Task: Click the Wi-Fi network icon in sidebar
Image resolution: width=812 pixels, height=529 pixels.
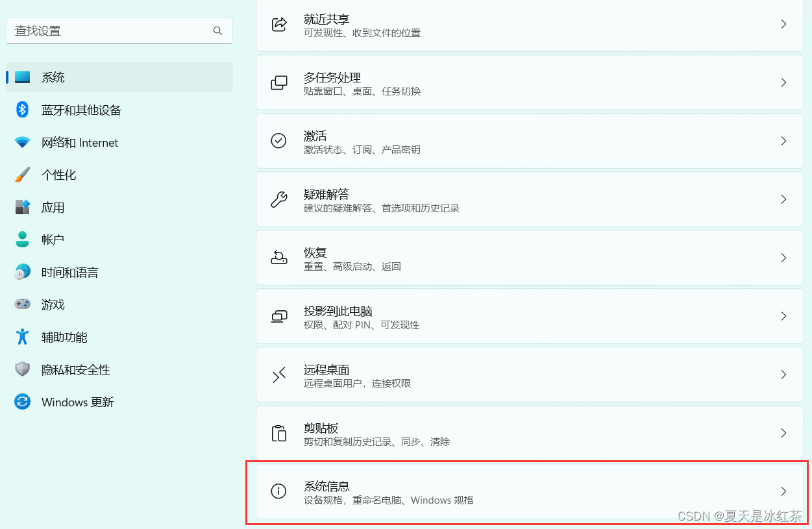Action: point(23,142)
